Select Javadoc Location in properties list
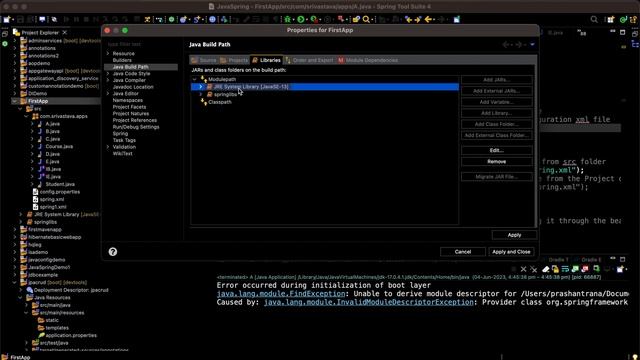The width and height of the screenshot is (640, 360). (x=133, y=87)
